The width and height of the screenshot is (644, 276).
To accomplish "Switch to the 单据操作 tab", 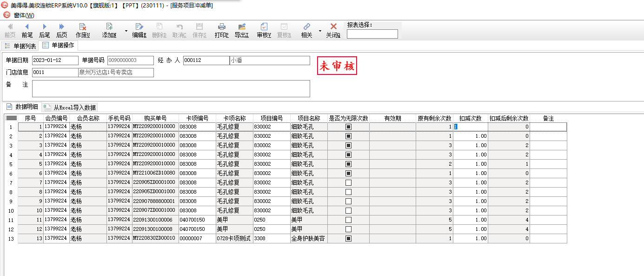I will (x=58, y=46).
